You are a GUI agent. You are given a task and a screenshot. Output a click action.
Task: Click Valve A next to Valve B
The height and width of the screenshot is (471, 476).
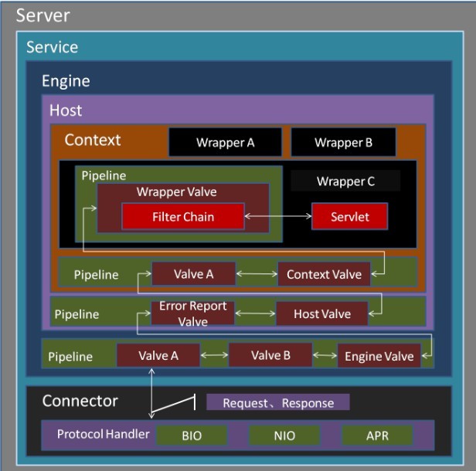coord(158,355)
